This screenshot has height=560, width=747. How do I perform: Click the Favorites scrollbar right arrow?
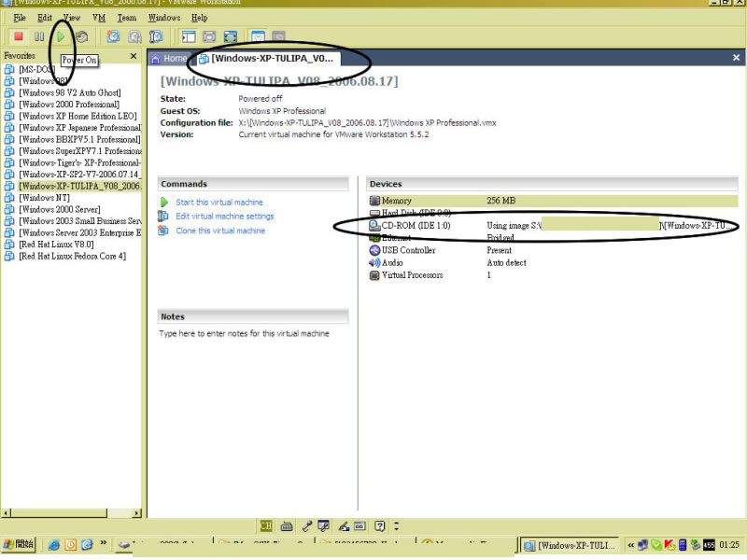(x=137, y=512)
